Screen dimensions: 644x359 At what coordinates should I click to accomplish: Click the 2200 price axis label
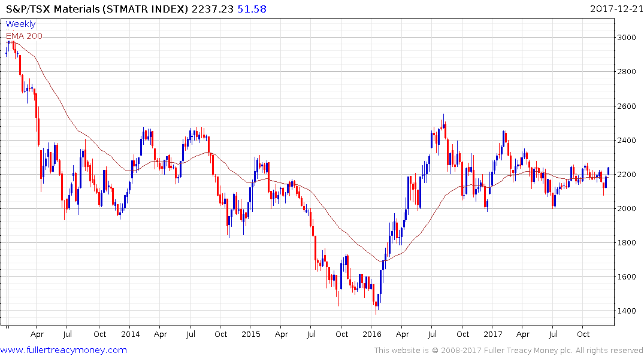(627, 174)
